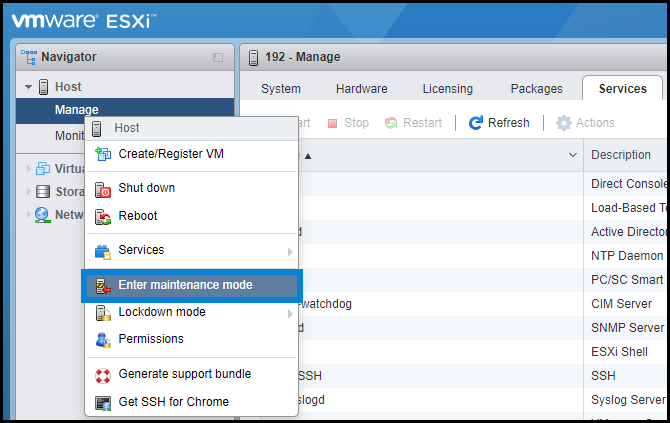Expand the Storage tree node

(x=29, y=191)
